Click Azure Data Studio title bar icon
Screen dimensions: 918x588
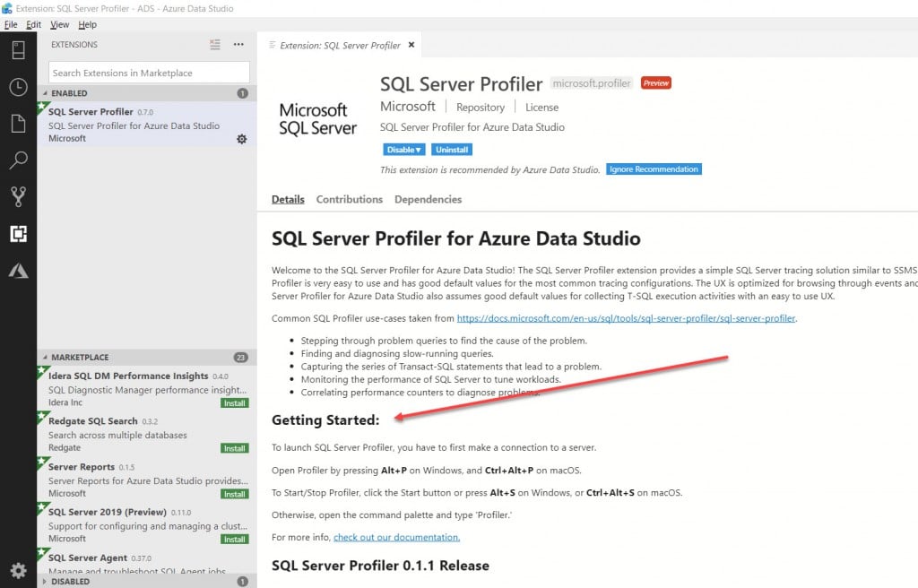click(x=6, y=8)
